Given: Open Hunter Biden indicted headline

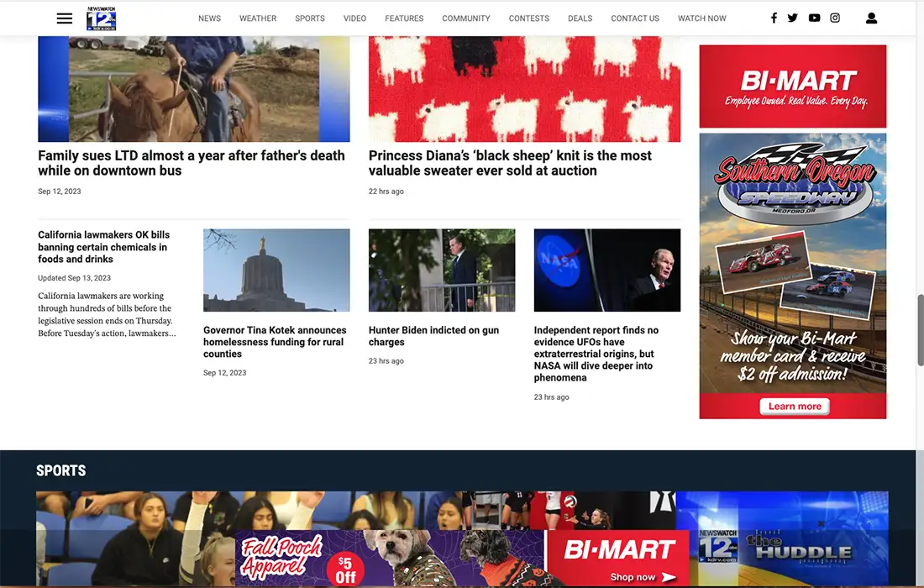Looking at the screenshot, I should pos(433,336).
